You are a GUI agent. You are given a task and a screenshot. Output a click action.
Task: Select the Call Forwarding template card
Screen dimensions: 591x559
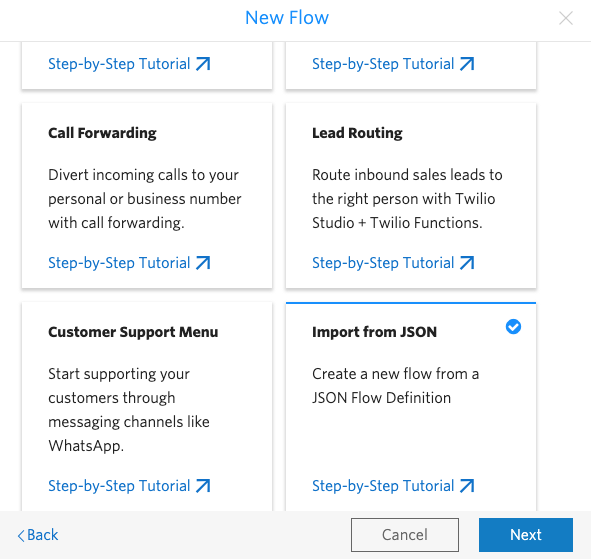click(x=147, y=196)
